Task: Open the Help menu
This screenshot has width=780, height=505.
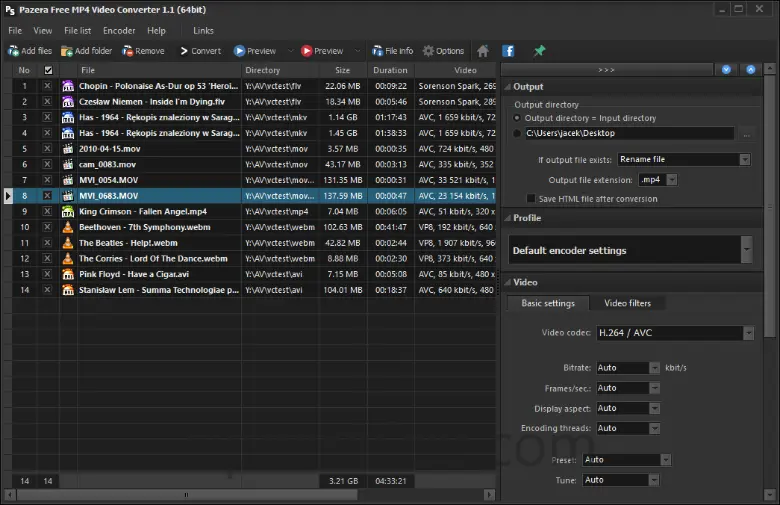Action: click(x=156, y=30)
